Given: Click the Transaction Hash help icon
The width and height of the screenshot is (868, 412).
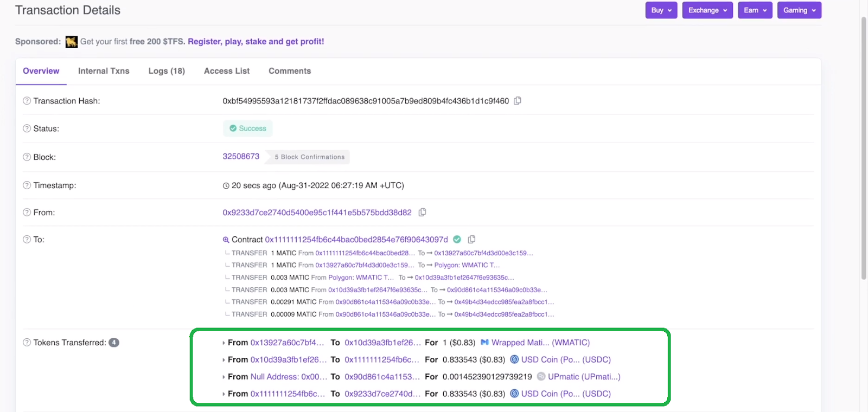Looking at the screenshot, I should 27,101.
